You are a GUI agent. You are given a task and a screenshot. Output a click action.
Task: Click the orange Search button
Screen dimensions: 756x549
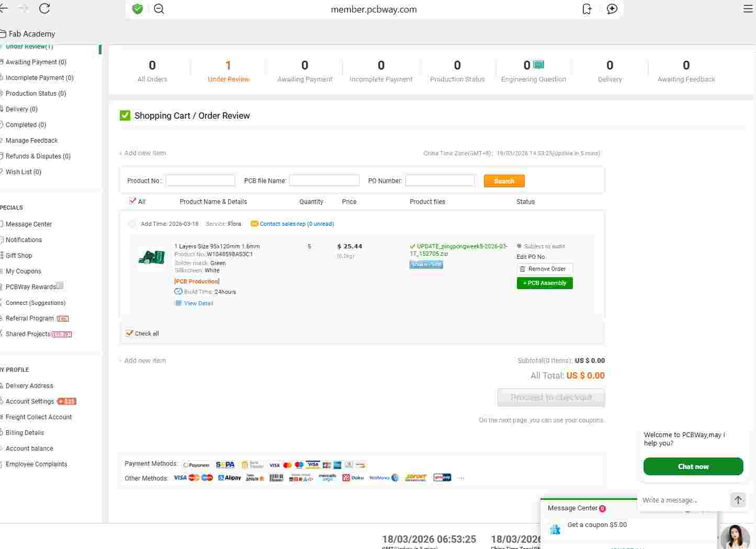[x=504, y=181]
